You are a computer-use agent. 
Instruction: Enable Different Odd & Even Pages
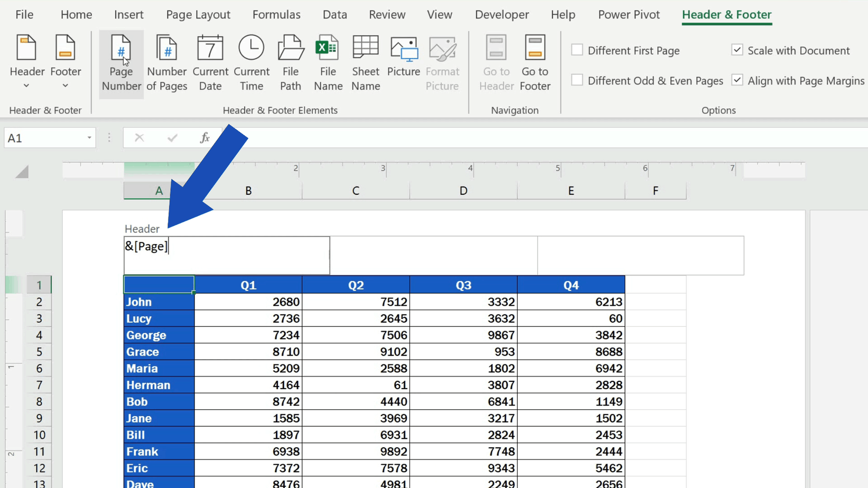(x=577, y=80)
